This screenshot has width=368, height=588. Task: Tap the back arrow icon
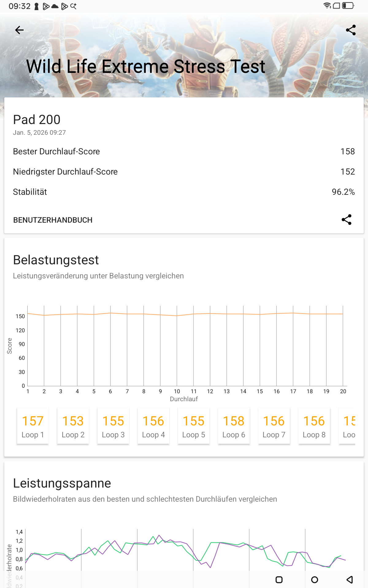[x=19, y=30]
